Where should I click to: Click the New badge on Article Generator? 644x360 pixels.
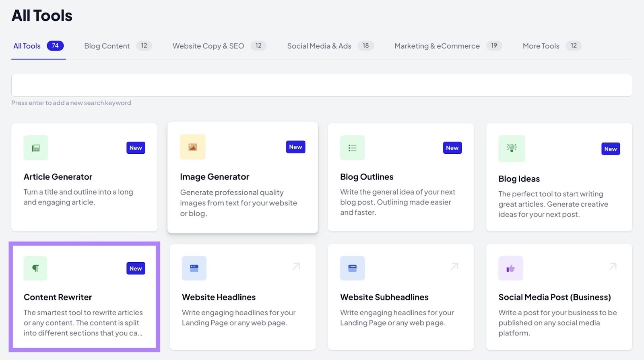click(x=136, y=148)
